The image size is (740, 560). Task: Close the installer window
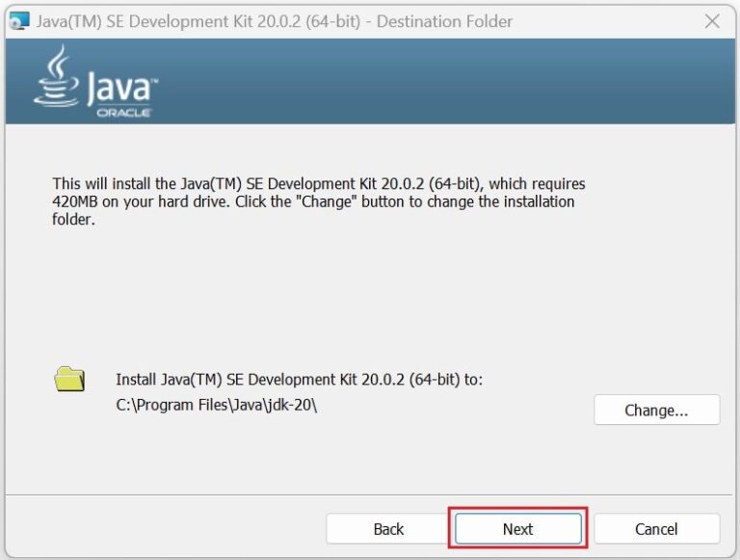point(712,20)
